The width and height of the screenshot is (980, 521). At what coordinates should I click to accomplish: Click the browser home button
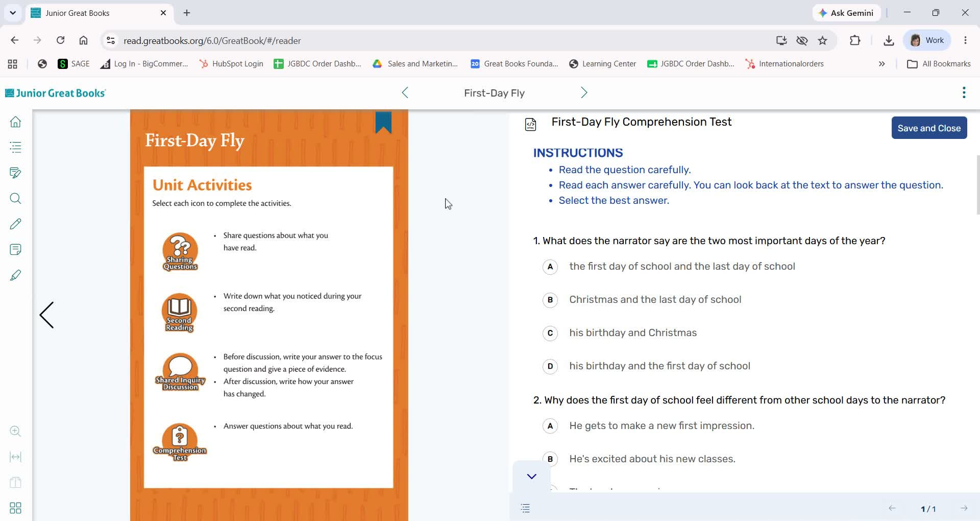click(83, 40)
